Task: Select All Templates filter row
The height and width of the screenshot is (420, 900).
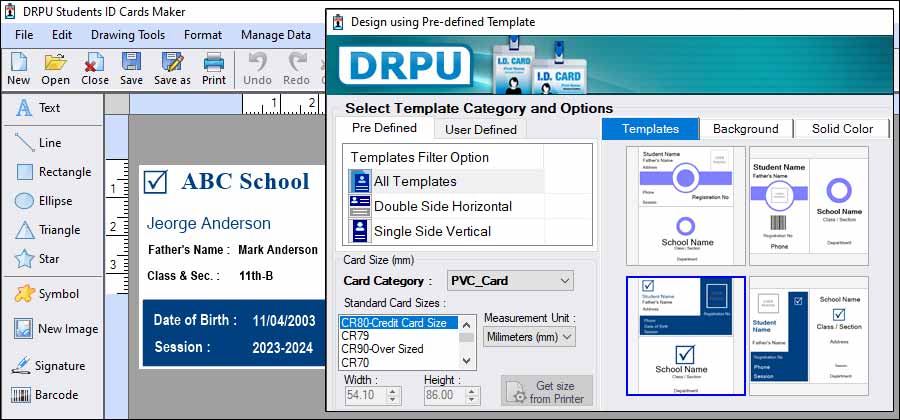Action: tap(446, 181)
